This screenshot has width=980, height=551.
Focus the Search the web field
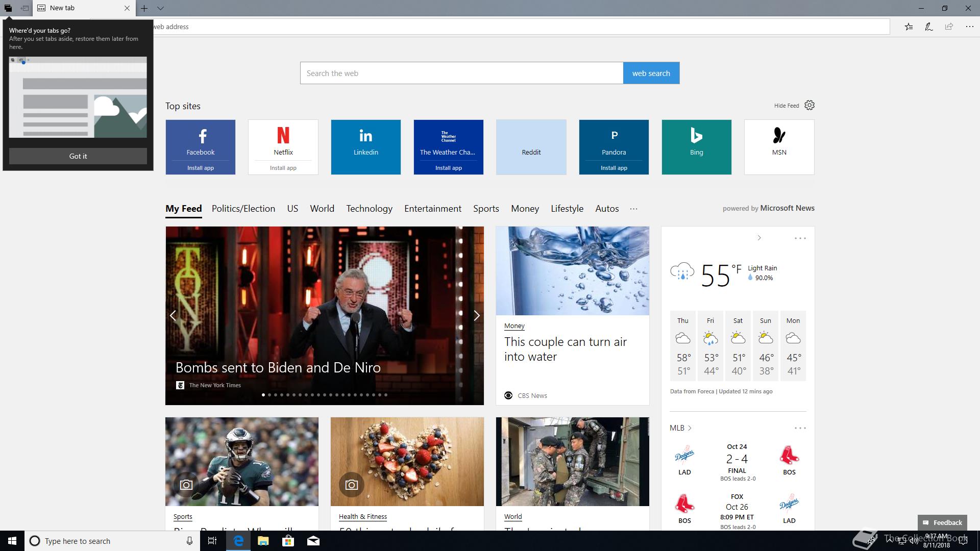pos(461,73)
